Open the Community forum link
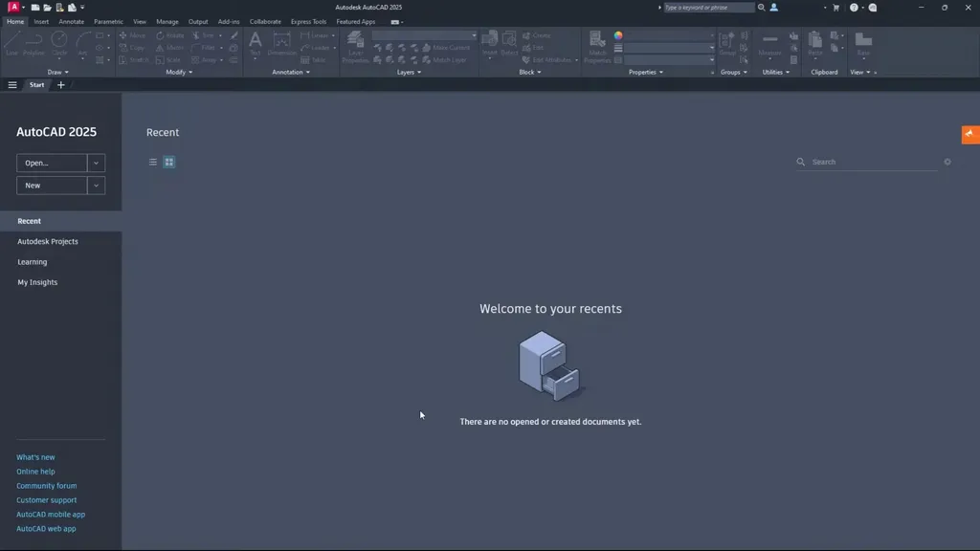 click(x=46, y=485)
